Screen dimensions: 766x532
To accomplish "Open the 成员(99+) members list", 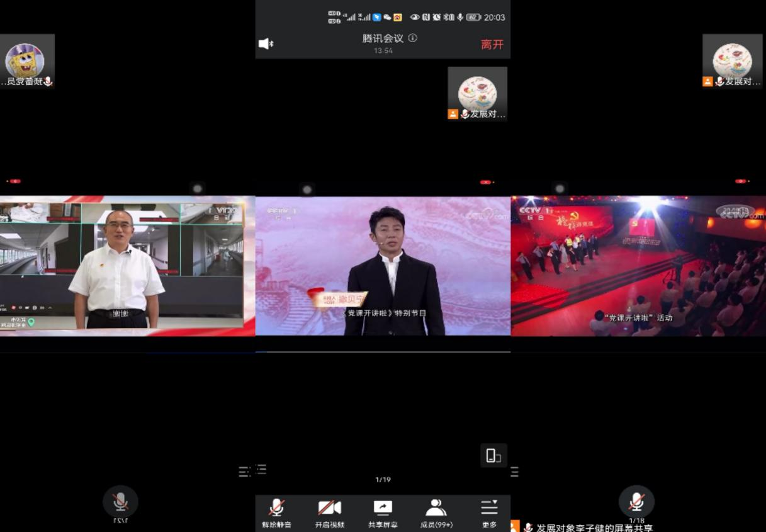I will (436, 512).
